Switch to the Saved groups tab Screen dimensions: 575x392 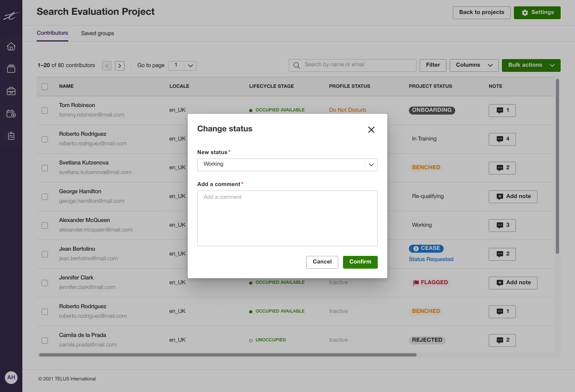(x=97, y=33)
